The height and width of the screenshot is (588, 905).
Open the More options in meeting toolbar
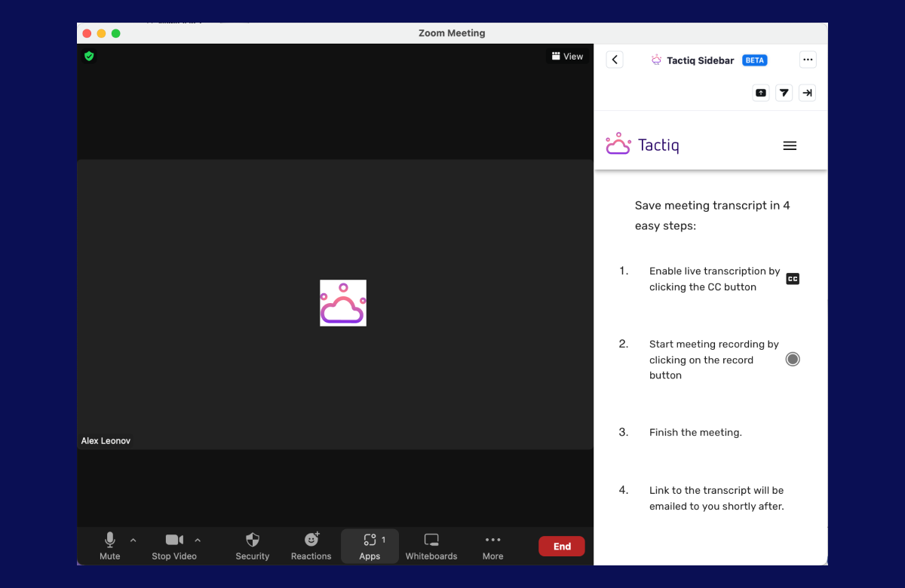click(492, 546)
